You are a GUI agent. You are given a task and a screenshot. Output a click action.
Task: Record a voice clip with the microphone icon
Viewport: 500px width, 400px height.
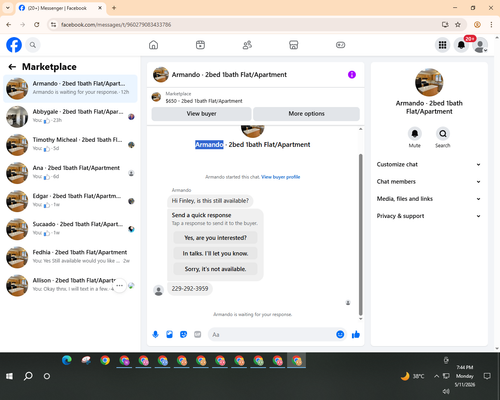tap(155, 334)
